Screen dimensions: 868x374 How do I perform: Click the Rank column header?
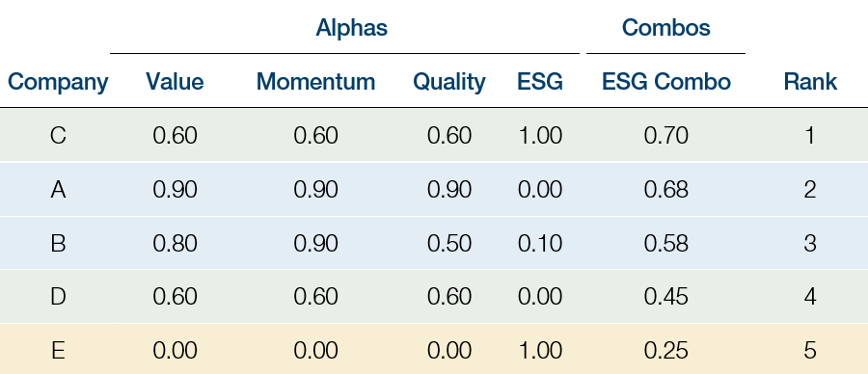(x=810, y=82)
